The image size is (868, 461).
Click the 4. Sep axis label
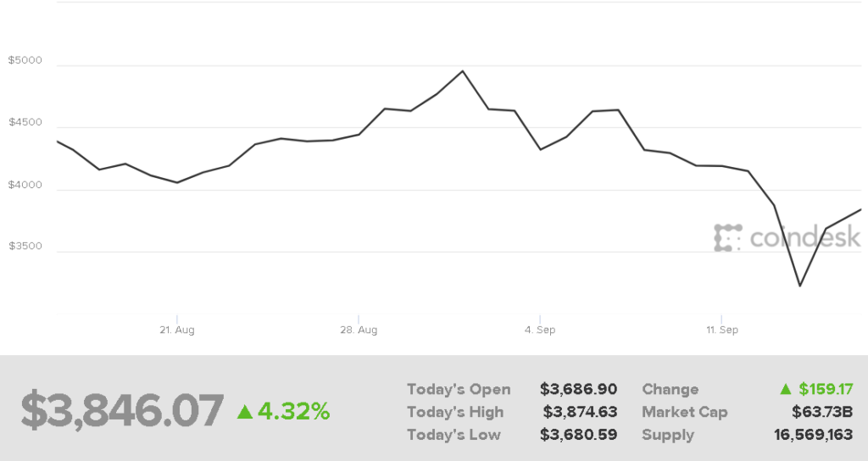[x=540, y=330]
